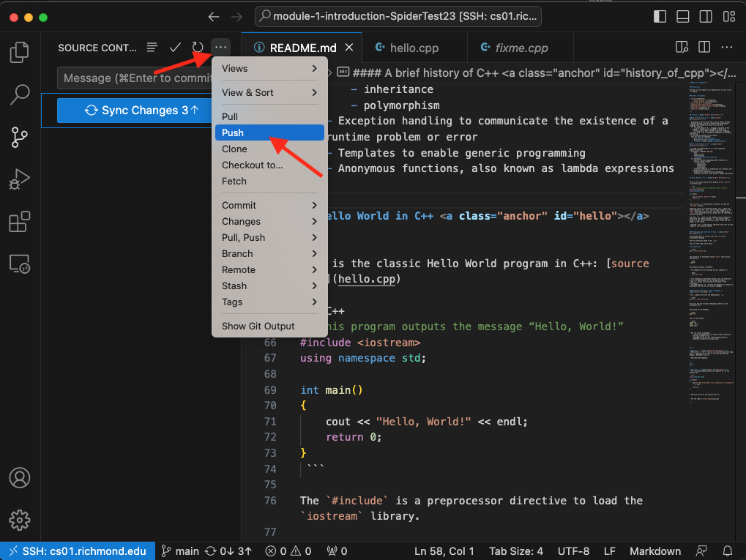Go back with the left arrow

[x=214, y=17]
